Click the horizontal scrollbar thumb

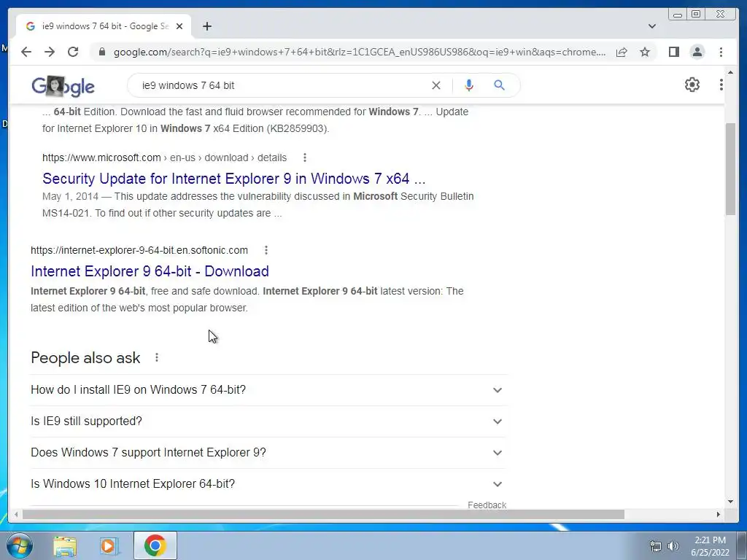pyautogui.click(x=323, y=514)
